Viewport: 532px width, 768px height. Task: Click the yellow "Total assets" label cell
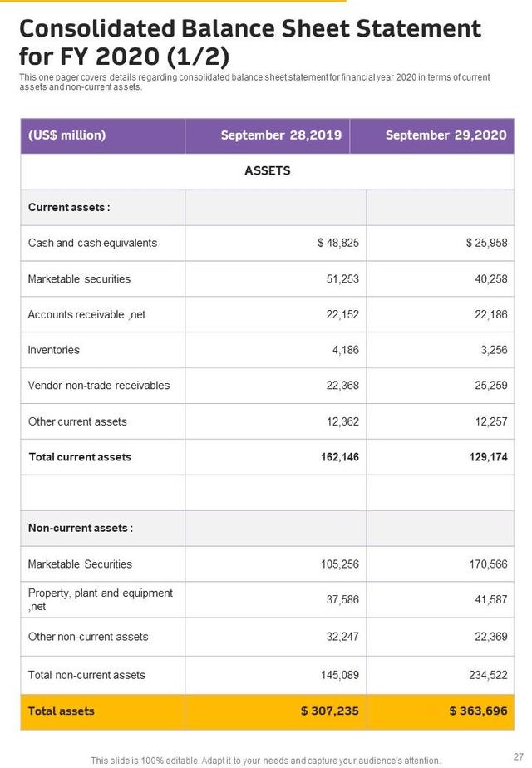click(x=62, y=711)
